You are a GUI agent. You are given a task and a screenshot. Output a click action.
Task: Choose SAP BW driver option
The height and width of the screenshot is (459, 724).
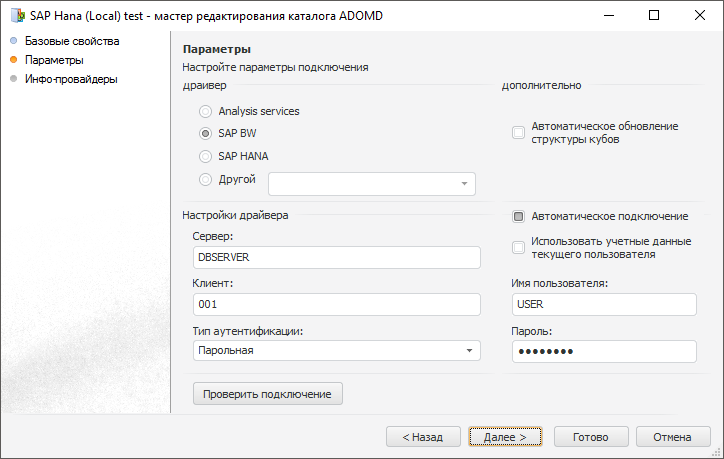[206, 133]
